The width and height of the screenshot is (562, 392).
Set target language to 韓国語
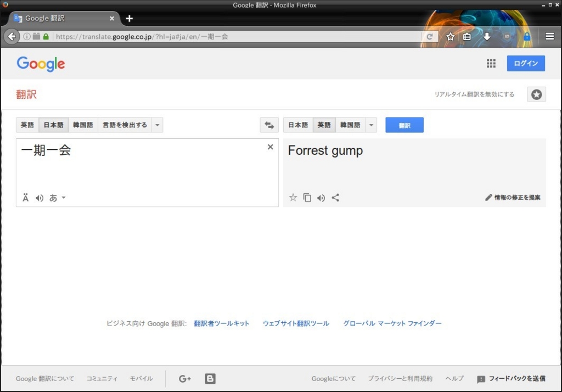point(350,125)
